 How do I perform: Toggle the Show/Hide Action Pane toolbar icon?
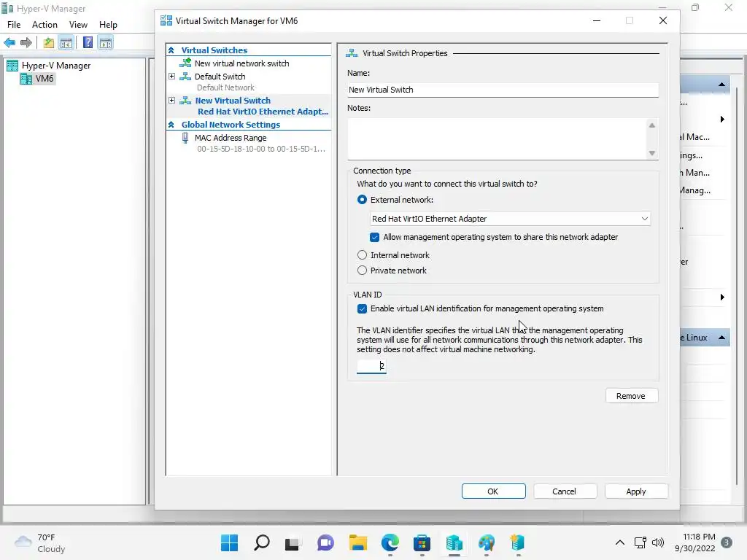point(106,43)
